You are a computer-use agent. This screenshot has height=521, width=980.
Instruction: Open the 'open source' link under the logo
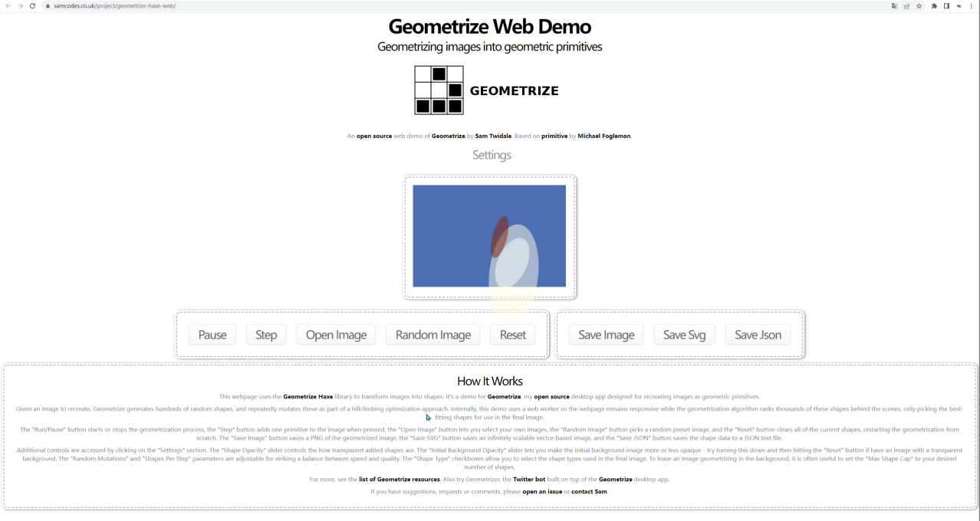(x=374, y=136)
